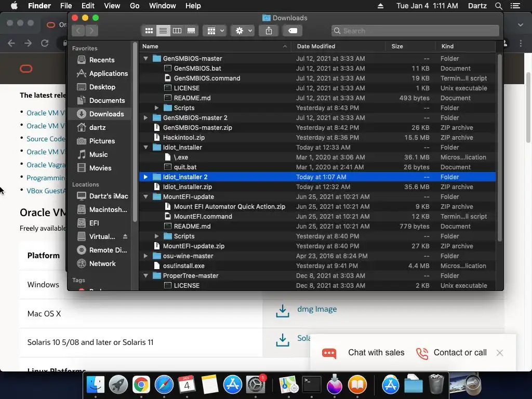This screenshot has height=399, width=532.
Task: Open Remote Disc in the sidebar
Action: (99, 250)
